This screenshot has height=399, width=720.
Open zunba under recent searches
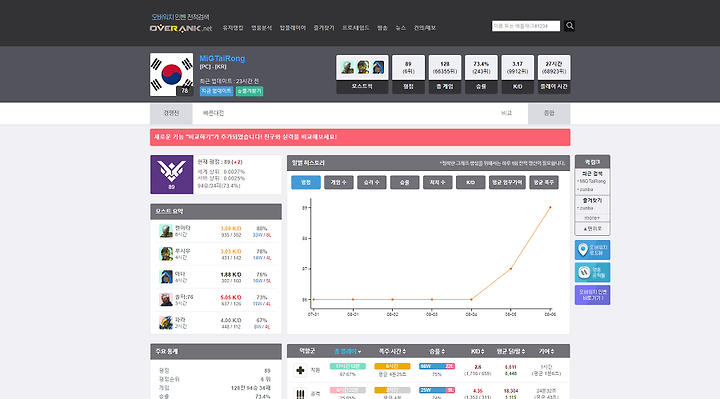pyautogui.click(x=586, y=189)
